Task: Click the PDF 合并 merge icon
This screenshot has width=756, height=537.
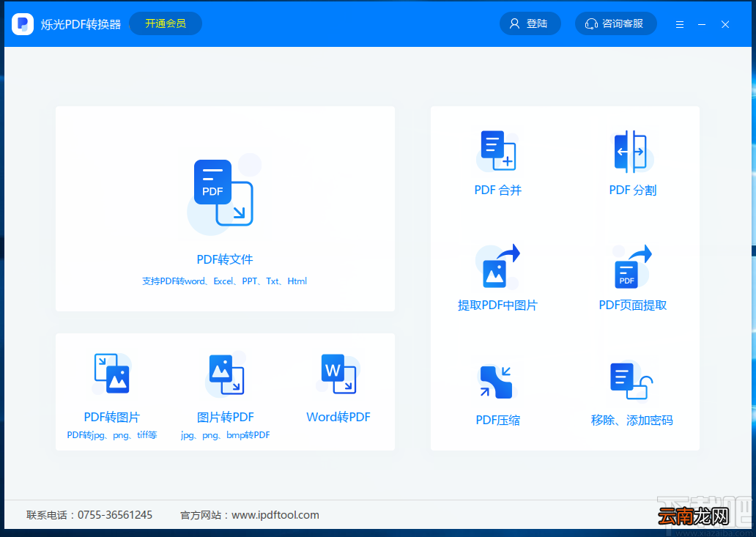Action: (498, 150)
